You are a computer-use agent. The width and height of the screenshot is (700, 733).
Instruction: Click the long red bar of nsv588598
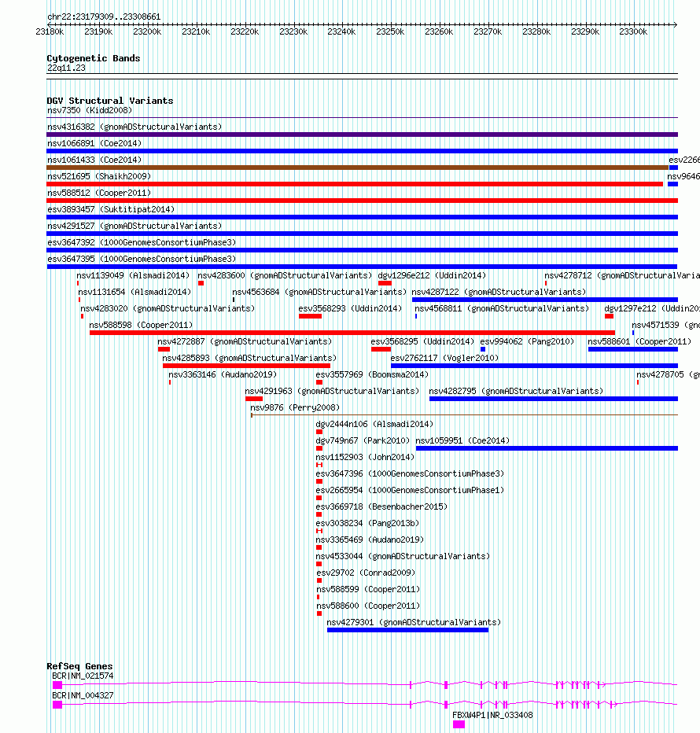pos(352,333)
